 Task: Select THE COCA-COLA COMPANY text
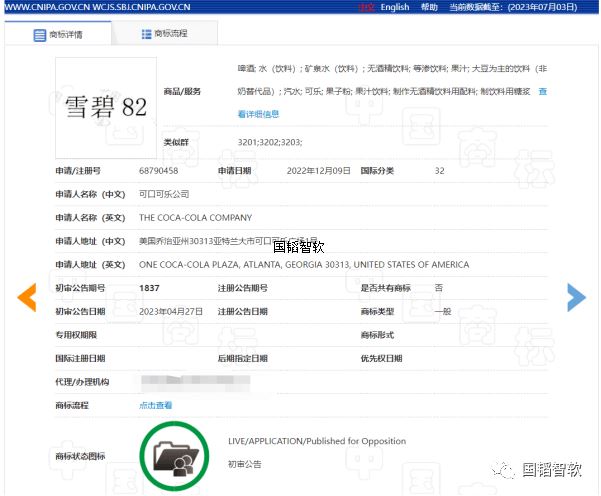click(x=195, y=218)
